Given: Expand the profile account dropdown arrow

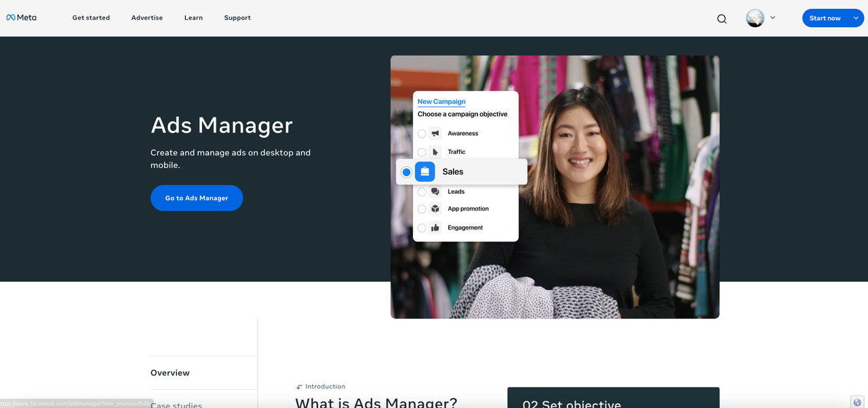Looking at the screenshot, I should coord(773,18).
